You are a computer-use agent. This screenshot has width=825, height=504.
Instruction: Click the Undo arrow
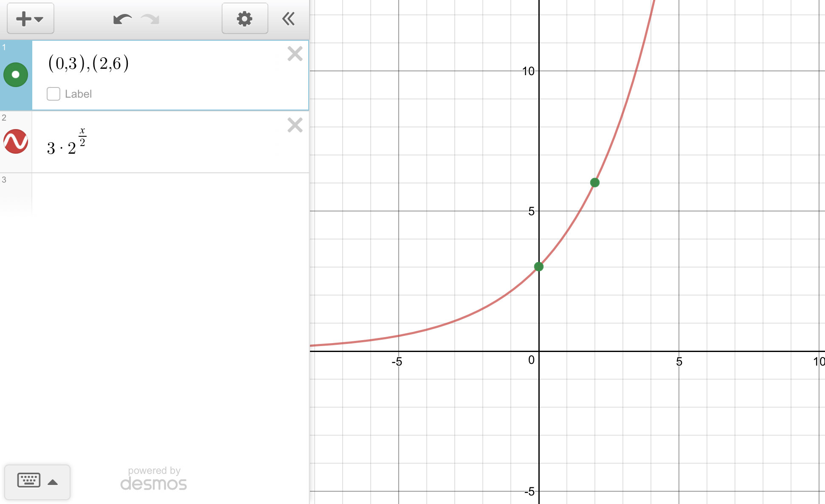(122, 19)
